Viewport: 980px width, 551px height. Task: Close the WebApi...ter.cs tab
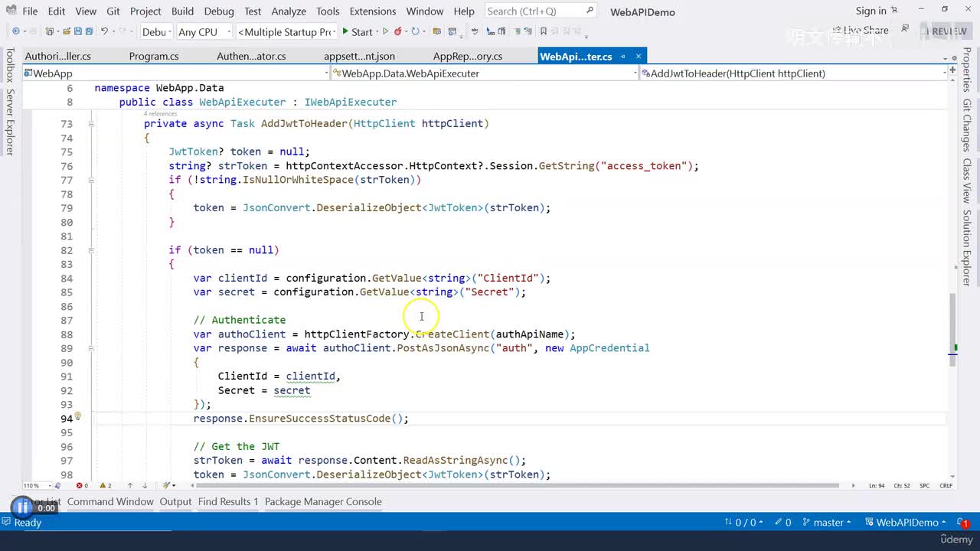coord(639,57)
